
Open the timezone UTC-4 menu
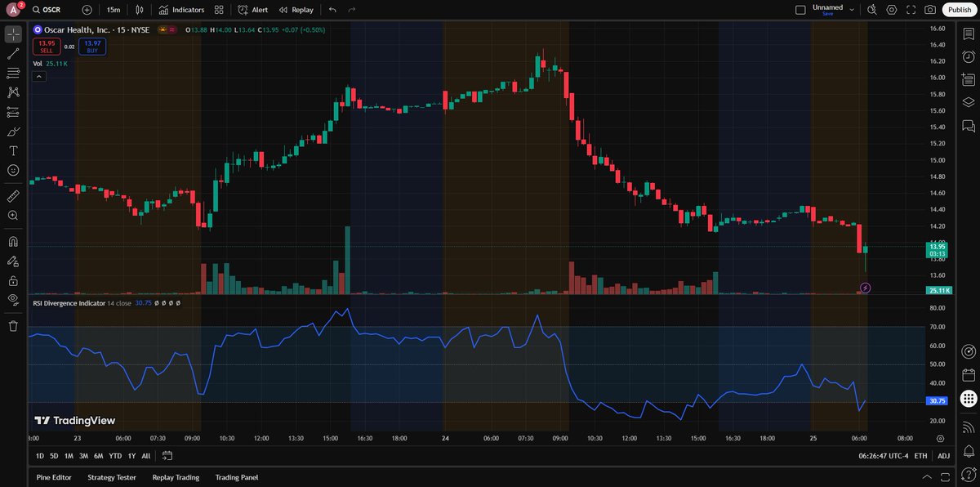(882, 456)
